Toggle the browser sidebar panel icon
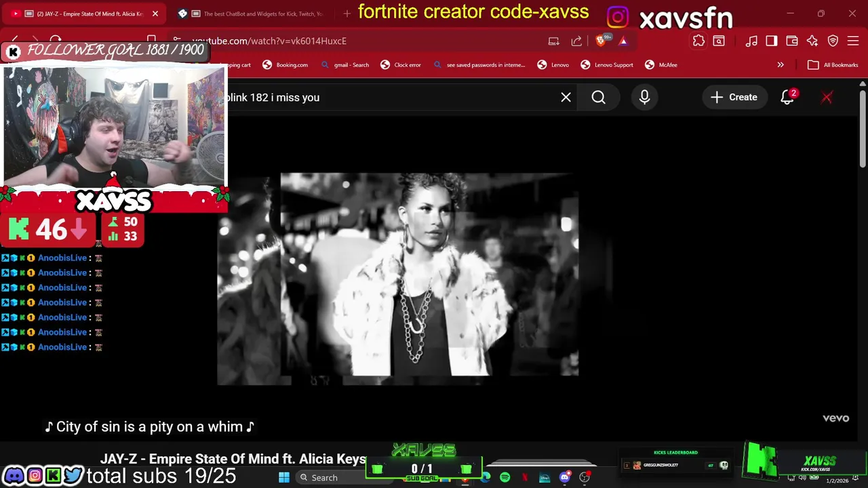The width and height of the screenshot is (868, 488). coord(772,41)
